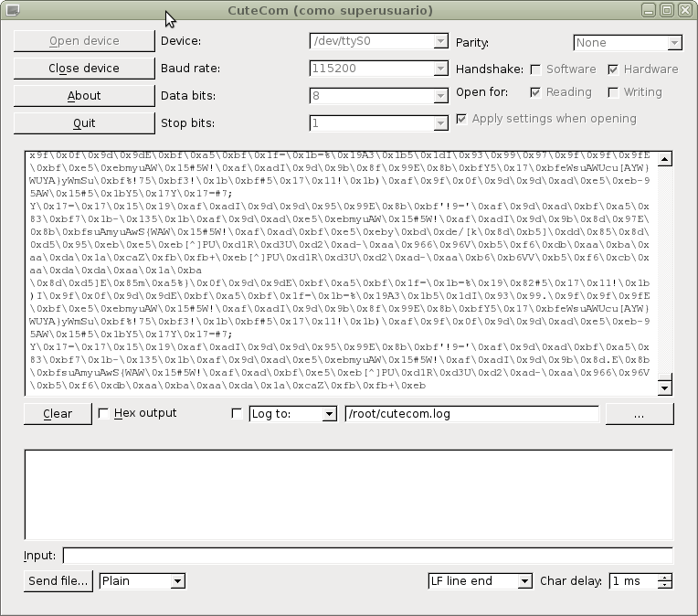The height and width of the screenshot is (616, 698).
Task: Click the Open device button
Action: [x=84, y=41]
